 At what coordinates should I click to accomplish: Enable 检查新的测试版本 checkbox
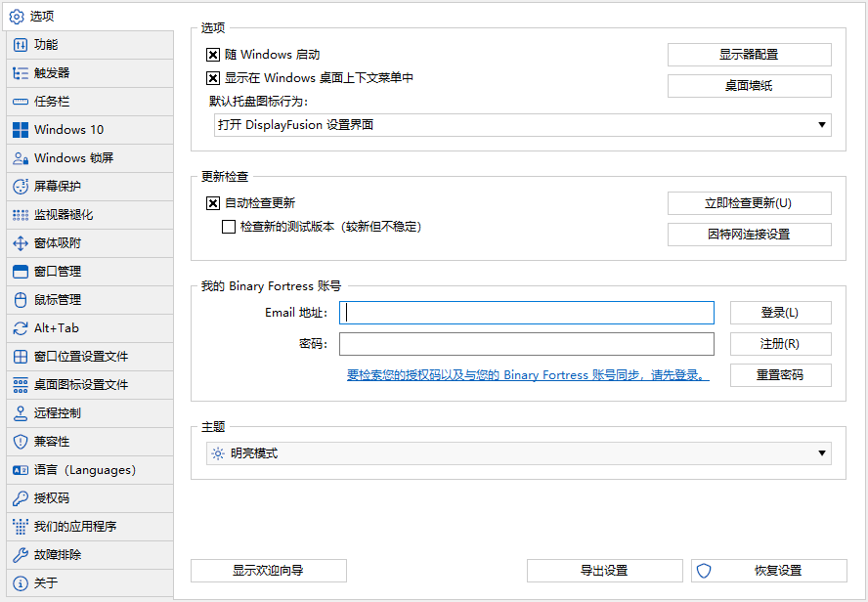(x=229, y=227)
